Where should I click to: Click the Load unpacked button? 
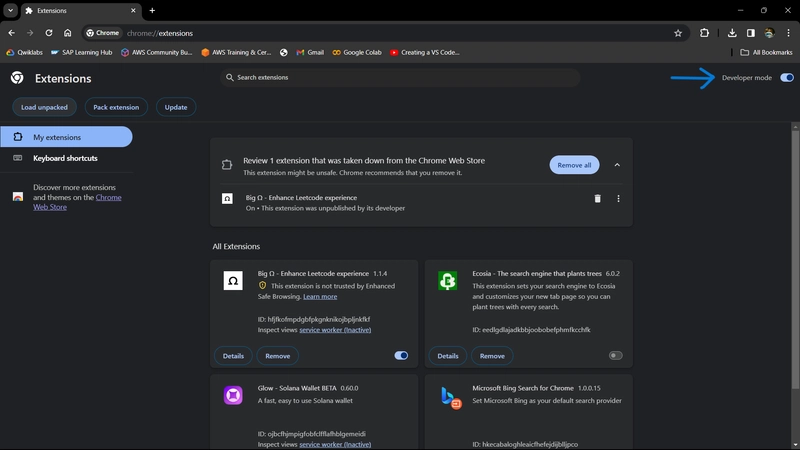click(x=44, y=107)
